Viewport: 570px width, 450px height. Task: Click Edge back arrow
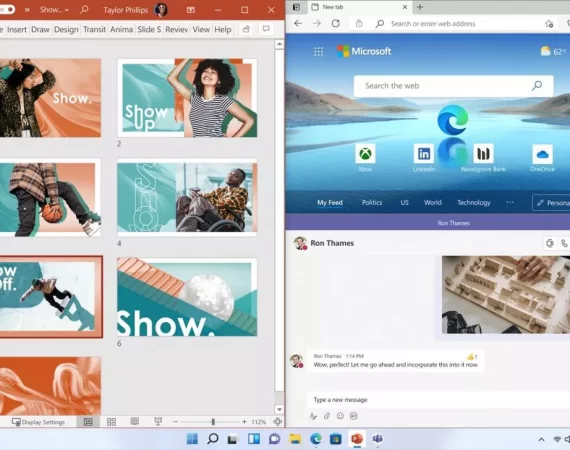(x=298, y=24)
